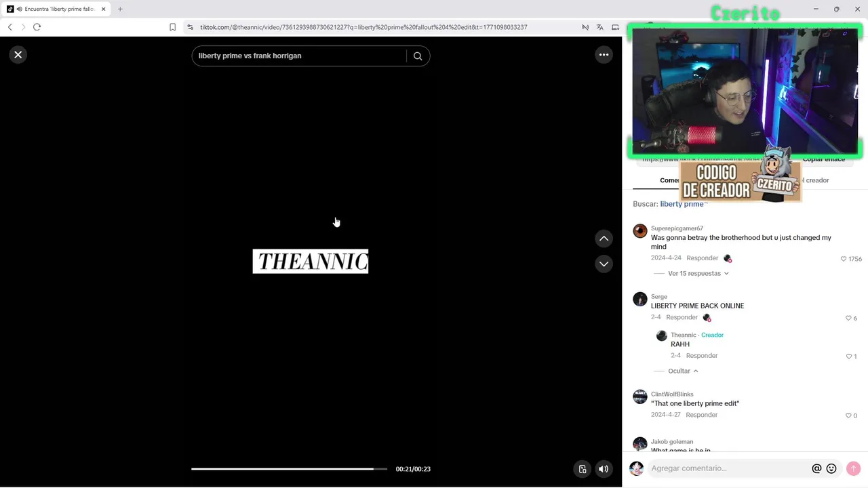Screen dimensions: 868x488
Task: Click the search magnifier icon
Action: point(418,56)
